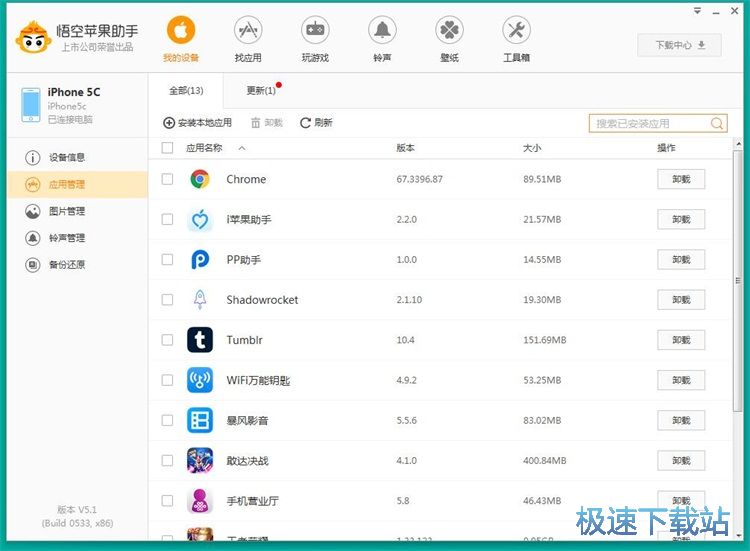Viewport: 750px width, 551px height.
Task: Click the 卸载 trash toolbar button
Action: tap(267, 123)
